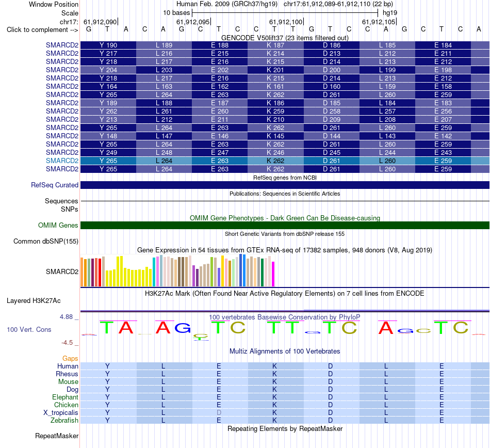Viewport: 490px width, 448px height.
Task: Click the 'K 259' codon cell
Action: 275,111
